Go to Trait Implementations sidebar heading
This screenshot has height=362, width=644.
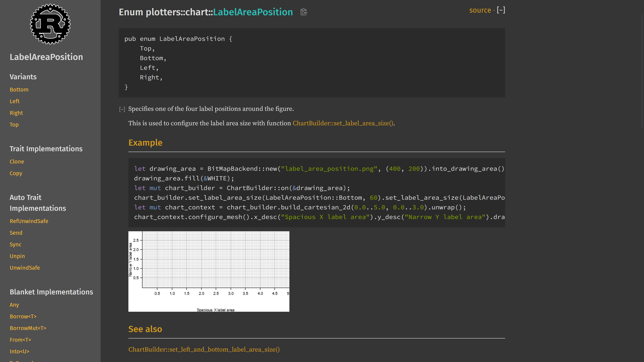[46, 149]
